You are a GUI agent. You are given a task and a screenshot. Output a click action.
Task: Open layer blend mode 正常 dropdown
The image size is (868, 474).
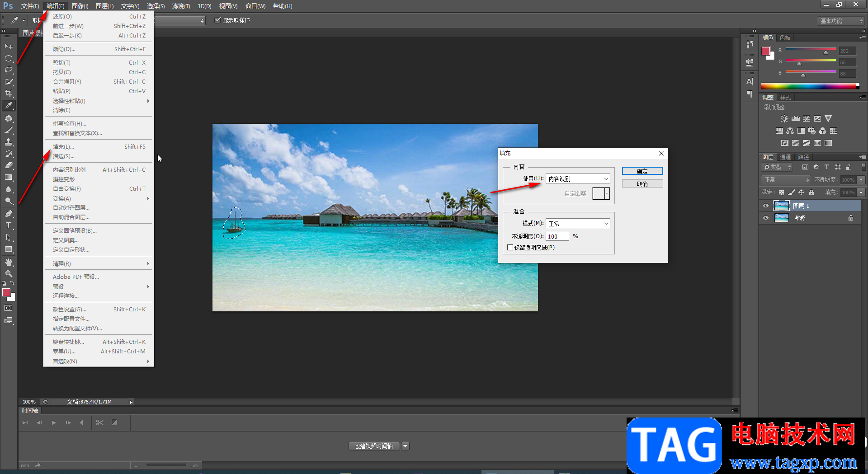[x=786, y=180]
